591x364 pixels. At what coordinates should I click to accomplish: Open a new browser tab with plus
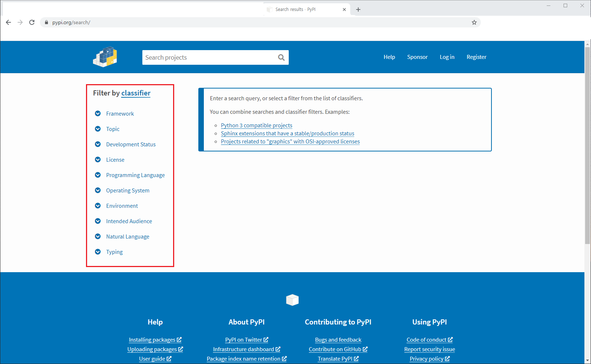(x=358, y=10)
